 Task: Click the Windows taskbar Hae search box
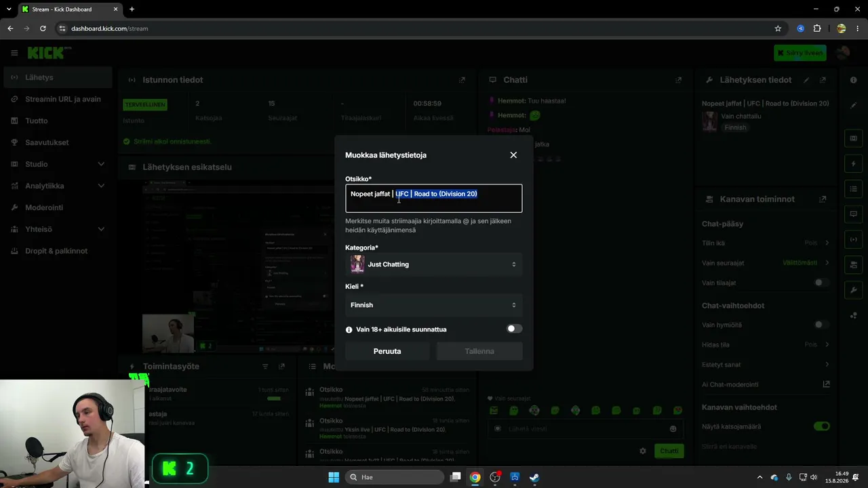click(x=395, y=477)
